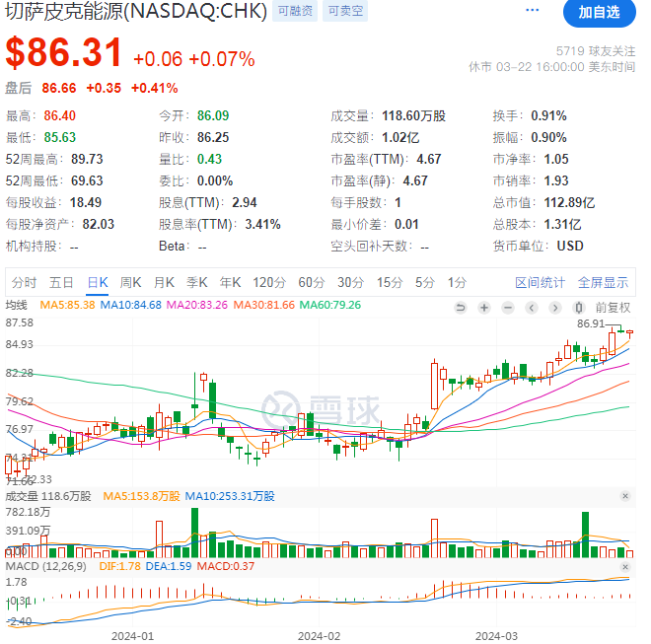
Task: Switch to the 120分 interval tab
Action: click(x=269, y=283)
